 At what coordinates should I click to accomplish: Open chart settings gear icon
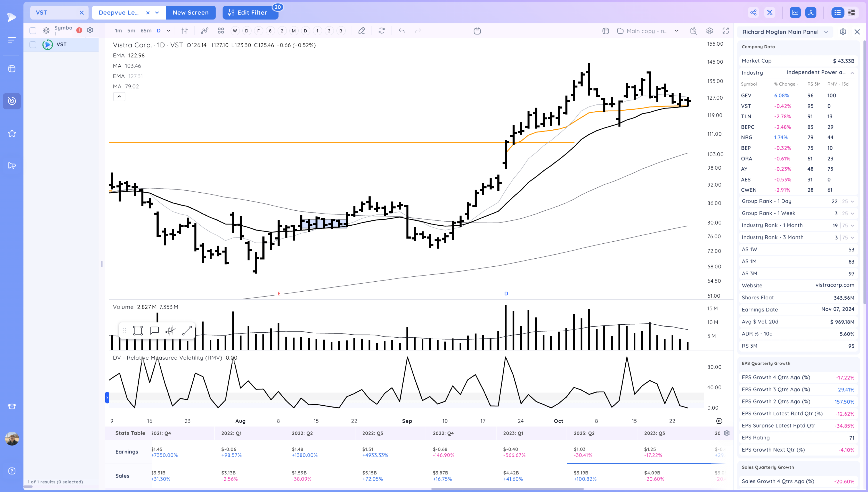[709, 31]
